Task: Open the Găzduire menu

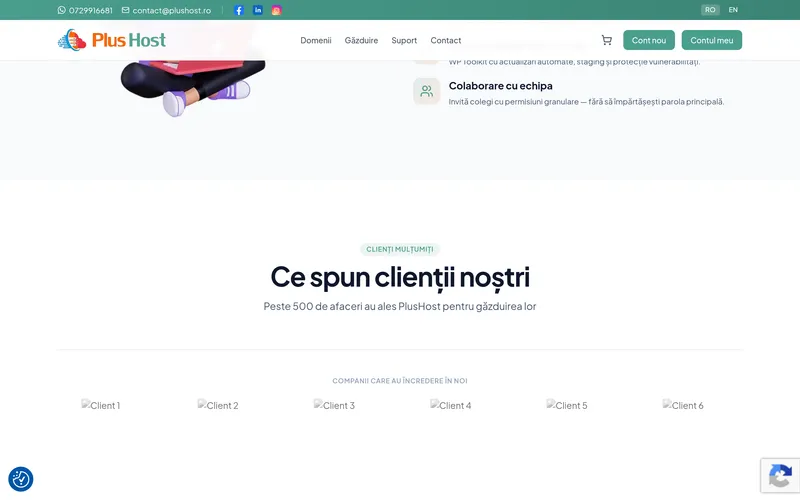Action: [x=361, y=40]
